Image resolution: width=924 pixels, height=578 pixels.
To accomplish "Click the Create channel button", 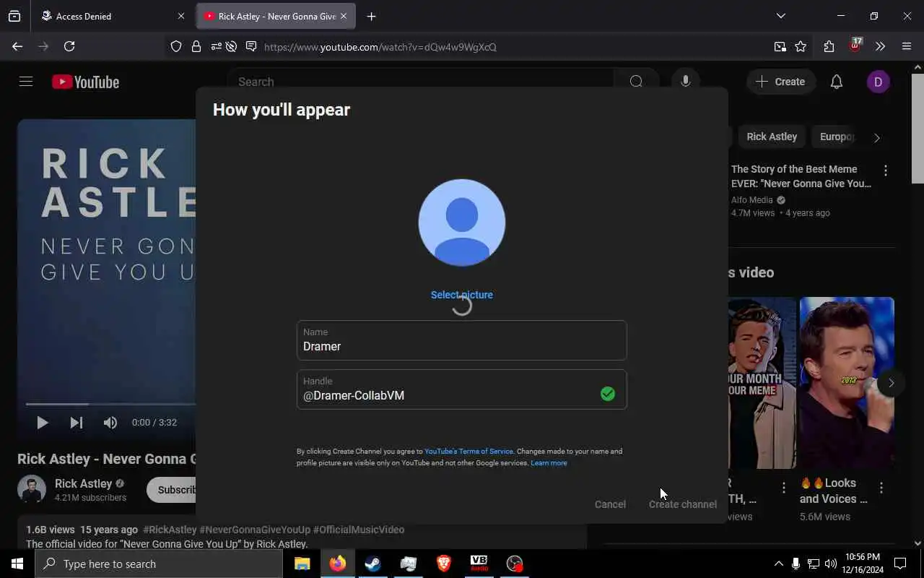I will 682,504.
